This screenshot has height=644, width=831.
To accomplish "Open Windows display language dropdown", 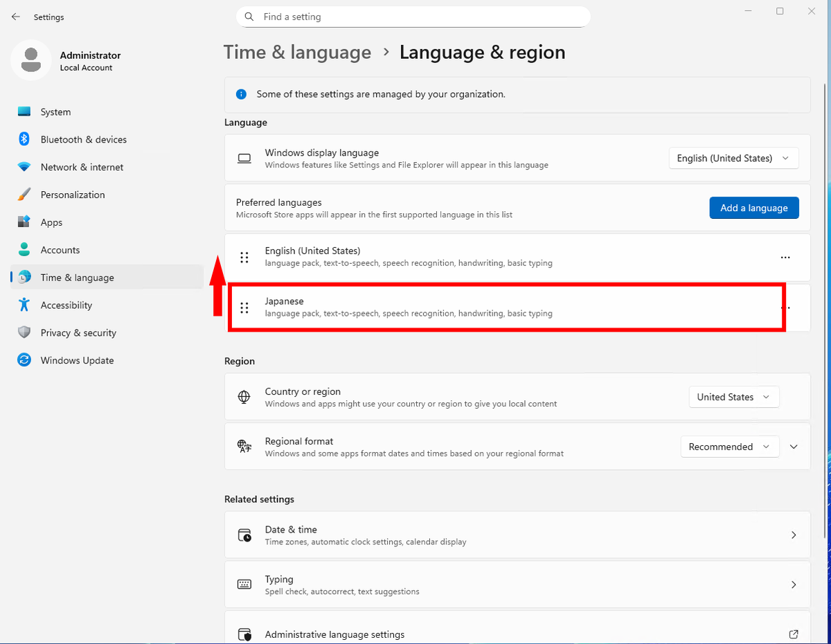I will 733,159.
